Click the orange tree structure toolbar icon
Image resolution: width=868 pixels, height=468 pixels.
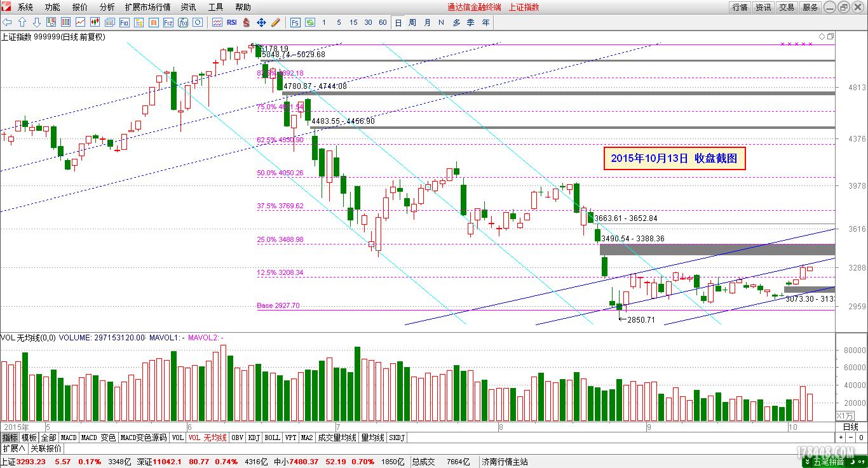tap(139, 22)
